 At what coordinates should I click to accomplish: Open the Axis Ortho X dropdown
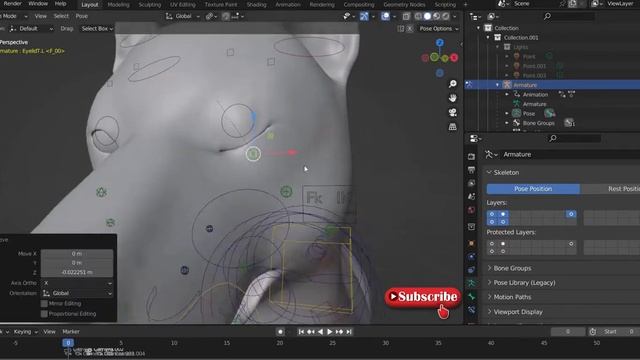tap(77, 283)
